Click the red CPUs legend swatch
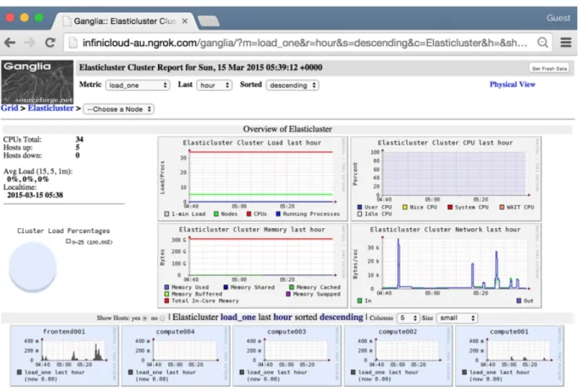This screenshot has height=392, width=578. pyautogui.click(x=248, y=214)
